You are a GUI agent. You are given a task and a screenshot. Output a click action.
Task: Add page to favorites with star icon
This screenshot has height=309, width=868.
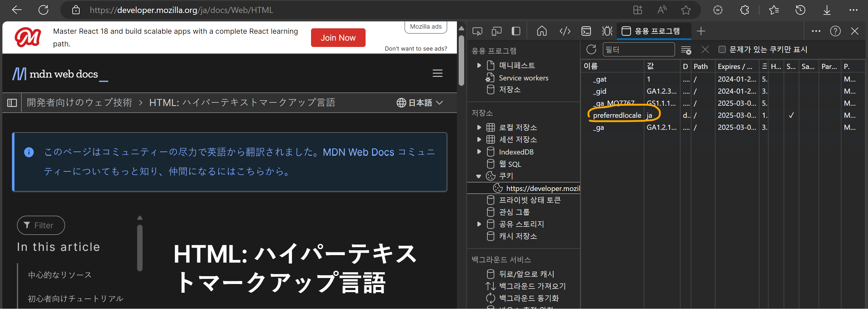(686, 10)
